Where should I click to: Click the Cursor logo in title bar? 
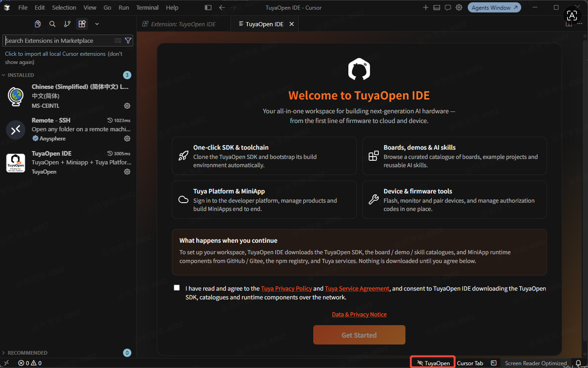tap(7, 7)
